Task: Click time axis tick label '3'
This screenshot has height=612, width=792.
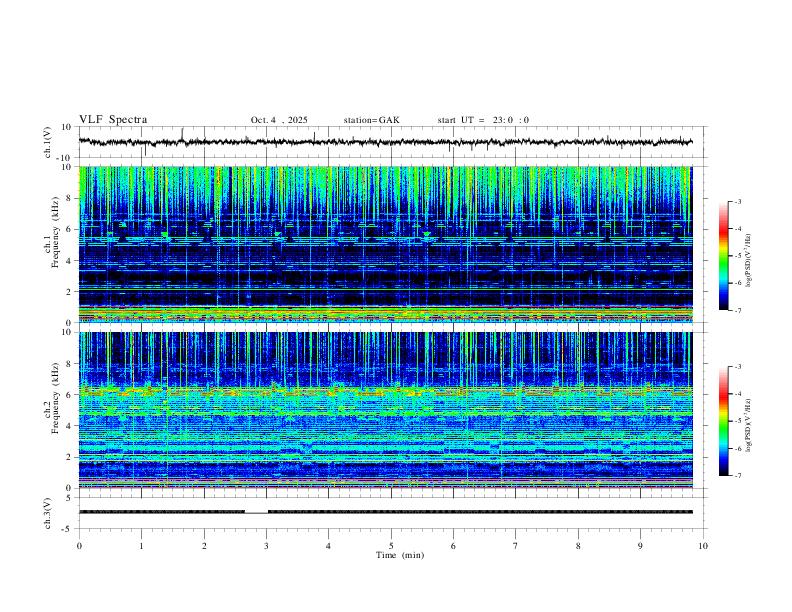Action: [x=266, y=546]
